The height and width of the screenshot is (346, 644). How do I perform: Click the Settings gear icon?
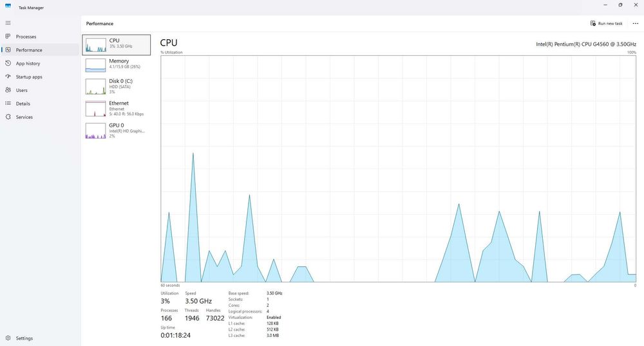(x=8, y=338)
